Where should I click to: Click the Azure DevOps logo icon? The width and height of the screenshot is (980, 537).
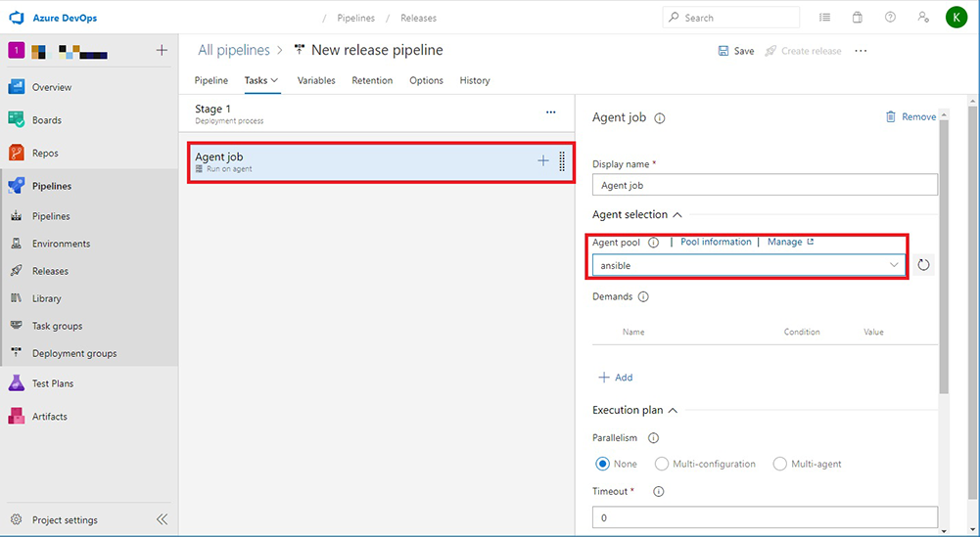pyautogui.click(x=17, y=18)
